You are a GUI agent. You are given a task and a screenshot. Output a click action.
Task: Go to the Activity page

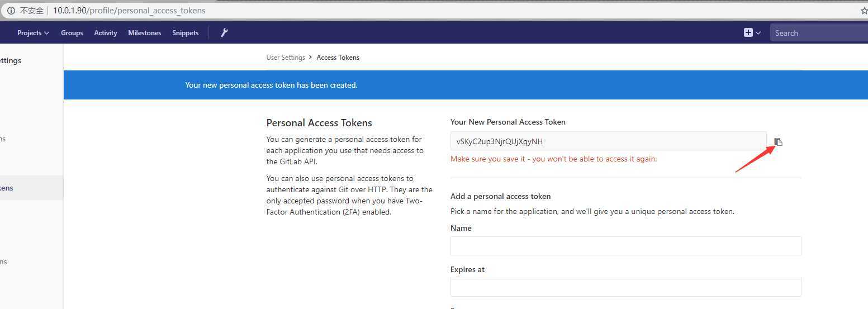(x=106, y=33)
